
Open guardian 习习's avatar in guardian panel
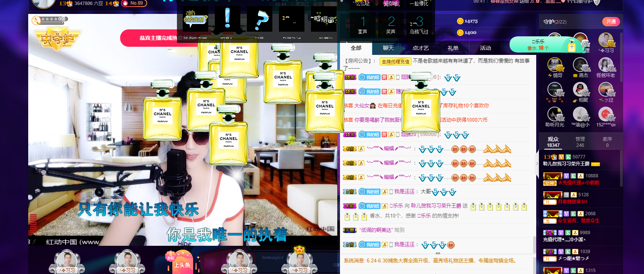click(x=606, y=40)
